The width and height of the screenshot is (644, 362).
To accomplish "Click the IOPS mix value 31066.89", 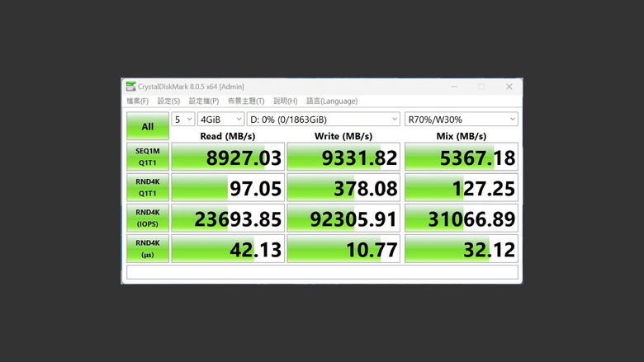I will [x=462, y=218].
